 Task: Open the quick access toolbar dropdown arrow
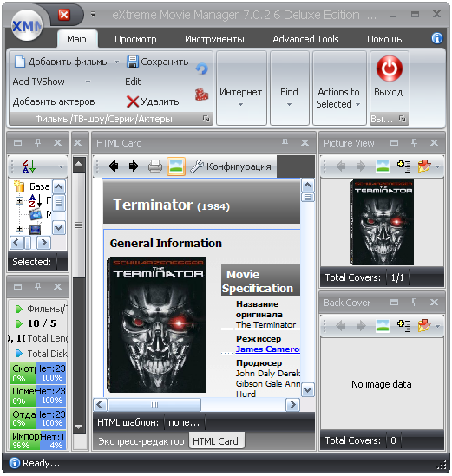(x=93, y=15)
